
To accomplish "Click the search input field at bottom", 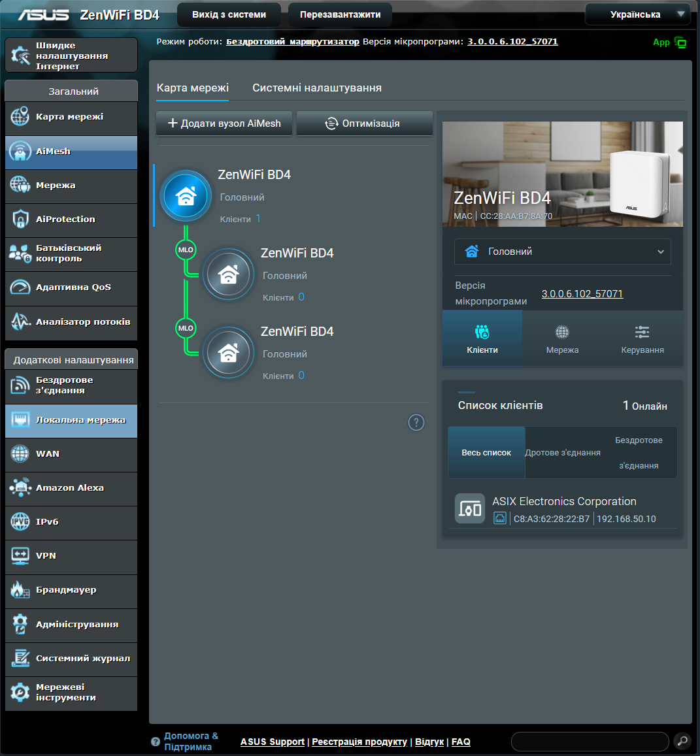I will coord(590,742).
